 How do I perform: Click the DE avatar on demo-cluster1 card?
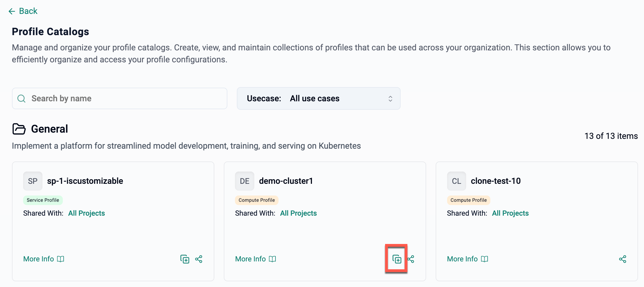(244, 181)
